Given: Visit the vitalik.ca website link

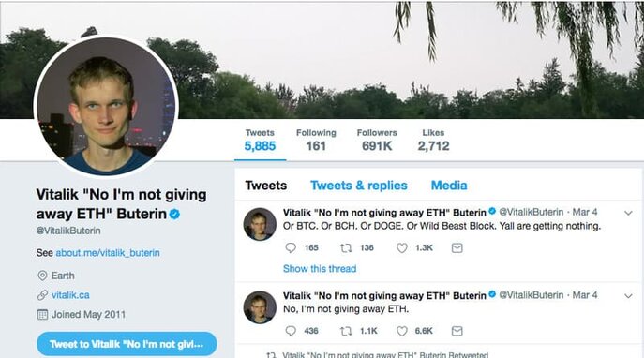Looking at the screenshot, I should pos(70,295).
